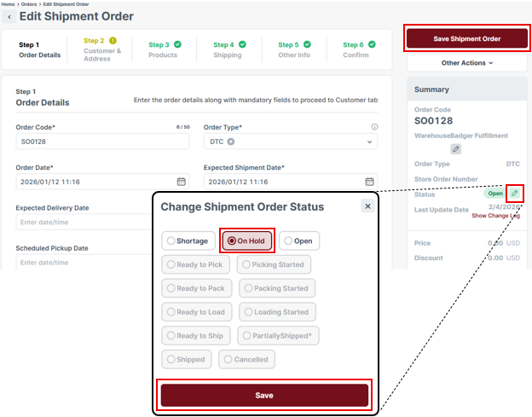Select the On Hold status option
Screen dimensions: 532x417
coord(247,241)
